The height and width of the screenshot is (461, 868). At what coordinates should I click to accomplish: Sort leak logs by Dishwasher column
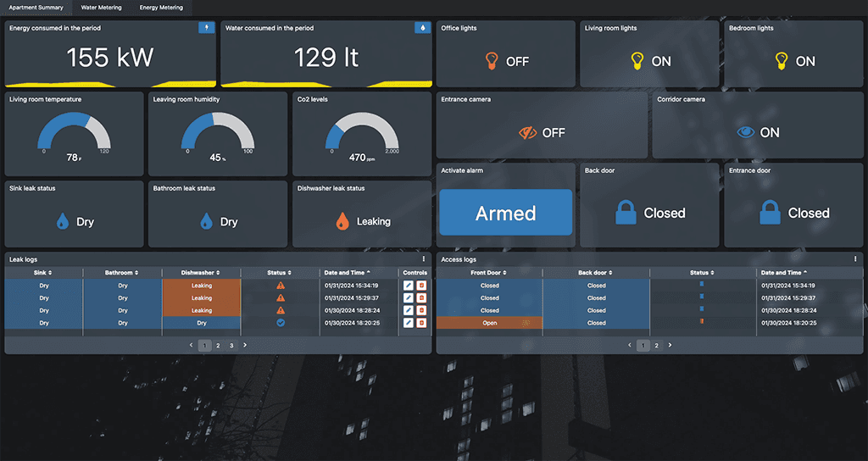[x=202, y=273]
